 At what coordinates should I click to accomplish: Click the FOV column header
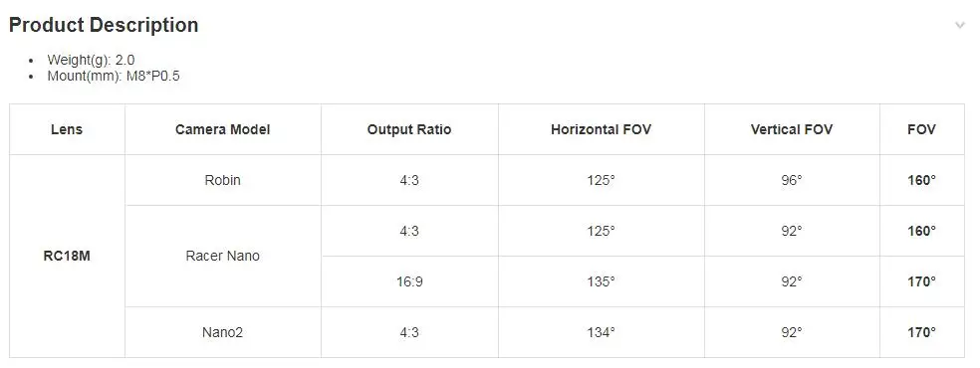click(x=922, y=129)
